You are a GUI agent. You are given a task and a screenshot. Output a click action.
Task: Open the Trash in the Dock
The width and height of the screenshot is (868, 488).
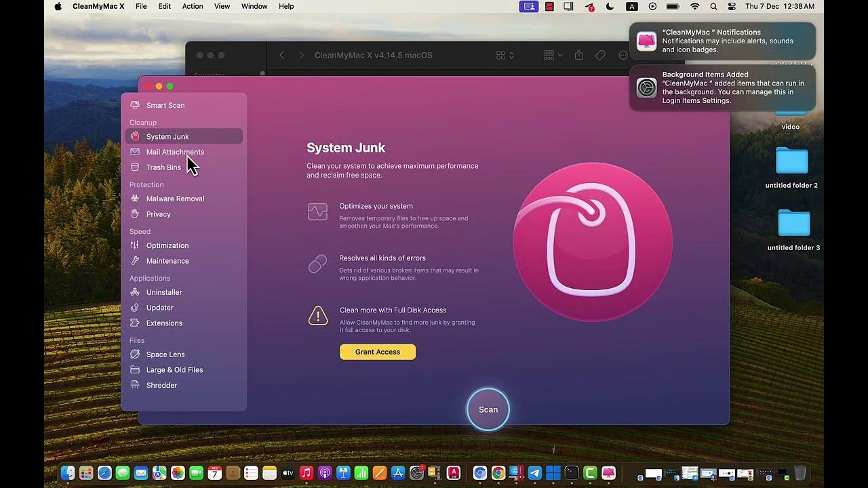(800, 473)
